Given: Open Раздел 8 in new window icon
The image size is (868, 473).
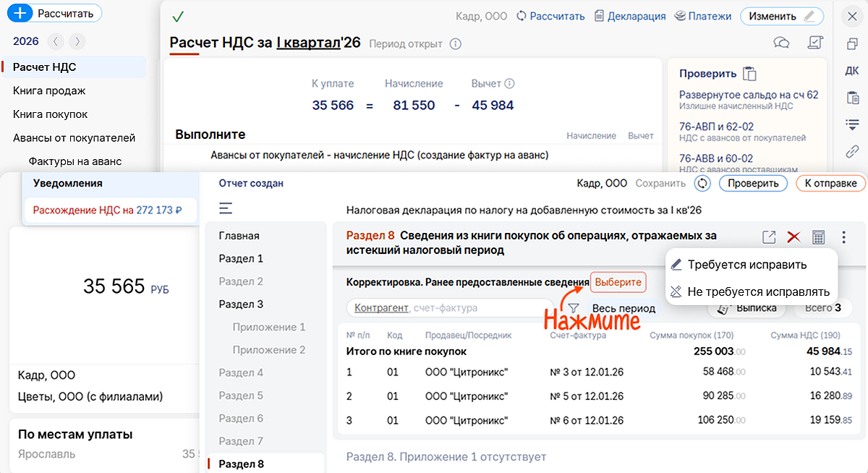Looking at the screenshot, I should coord(769,236).
